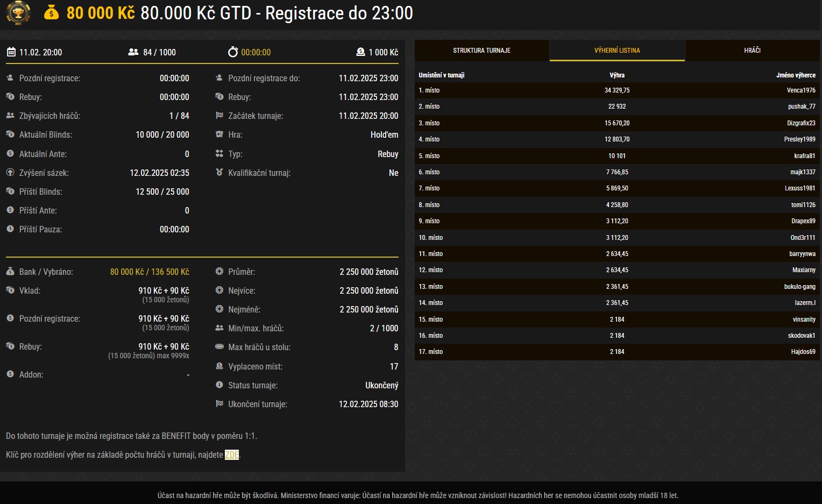Click table icon next to Max hráčů u stolu

point(219,347)
